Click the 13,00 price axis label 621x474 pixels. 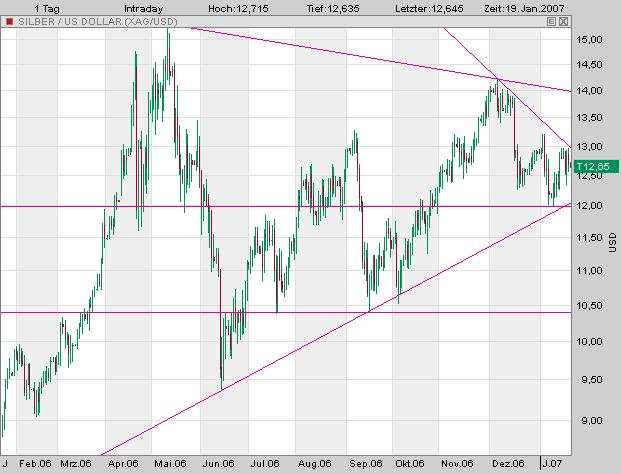point(589,147)
